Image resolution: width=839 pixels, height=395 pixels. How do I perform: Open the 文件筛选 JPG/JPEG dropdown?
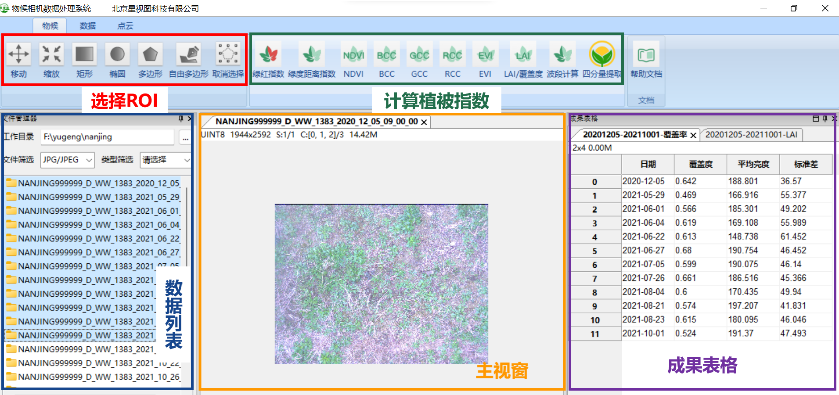68,159
